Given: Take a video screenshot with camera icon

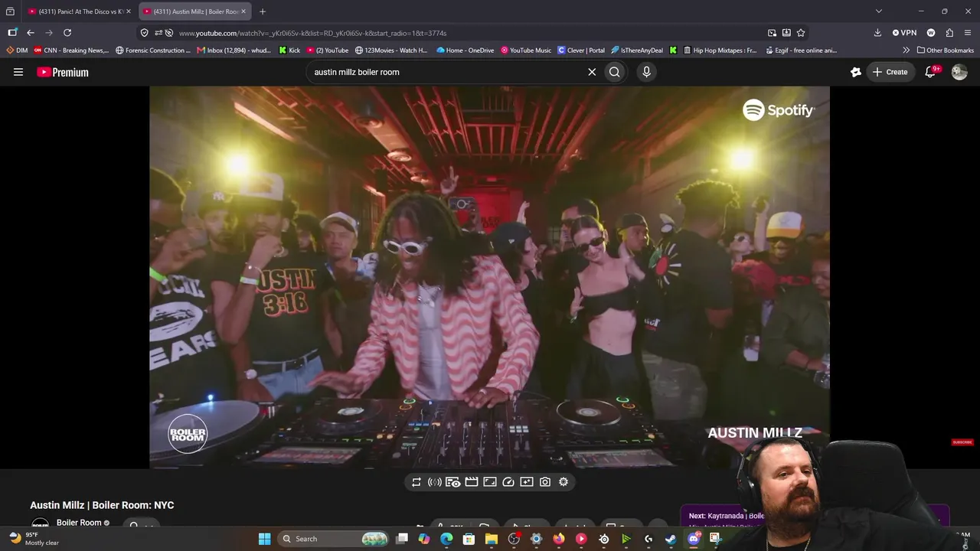Looking at the screenshot, I should pos(545,482).
